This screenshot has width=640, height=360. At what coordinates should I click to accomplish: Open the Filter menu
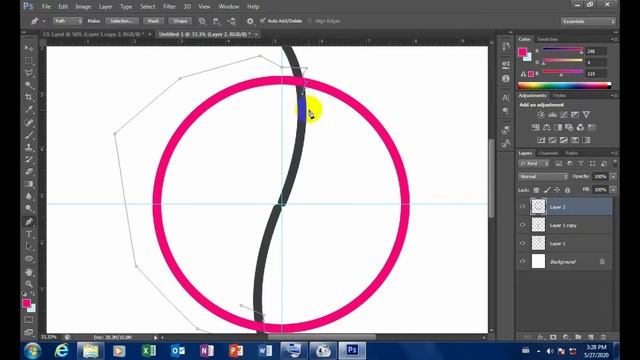click(169, 7)
